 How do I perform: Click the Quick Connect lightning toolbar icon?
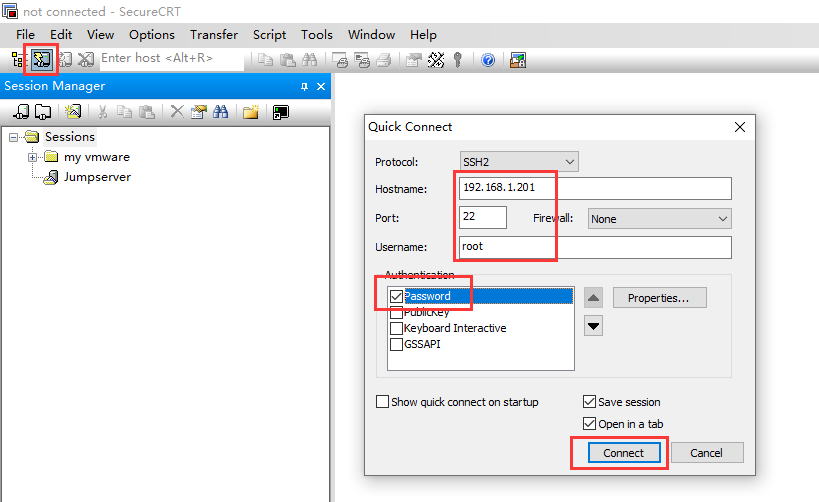point(41,60)
